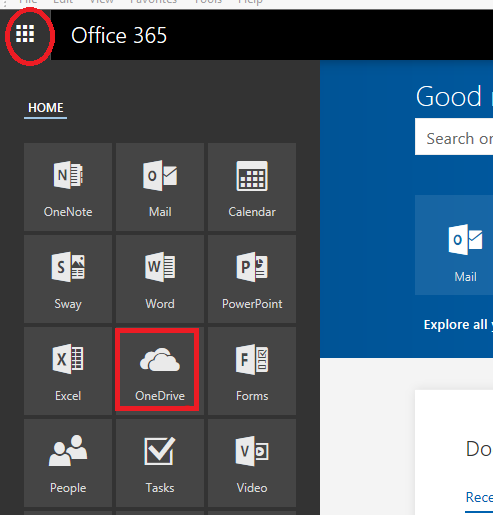493x515 pixels.
Task: Open the Video app tile
Action: (252, 463)
